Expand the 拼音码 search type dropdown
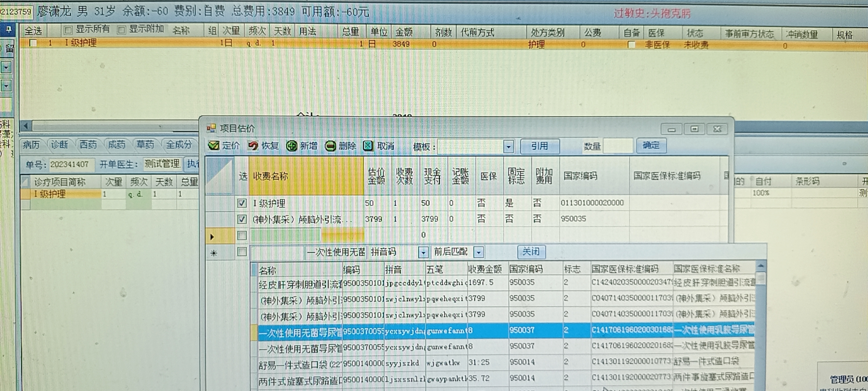Image resolution: width=868 pixels, height=391 pixels. 423,252
